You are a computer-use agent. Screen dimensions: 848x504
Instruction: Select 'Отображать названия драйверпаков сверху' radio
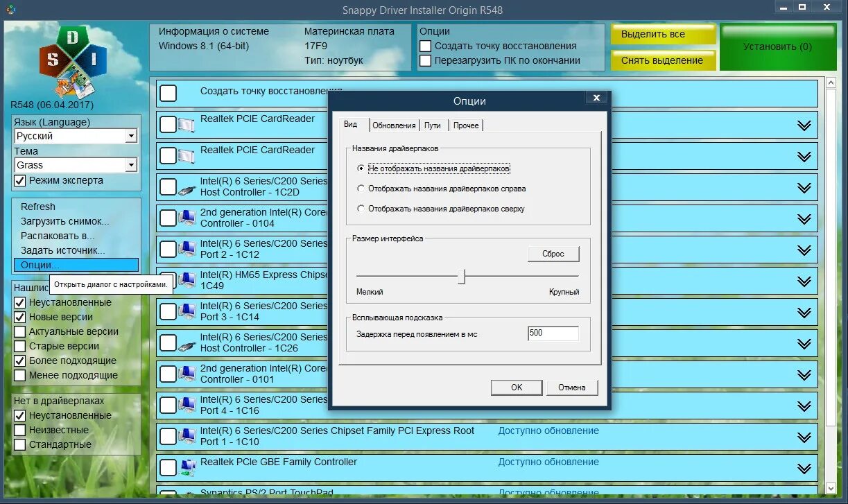pyautogui.click(x=361, y=209)
